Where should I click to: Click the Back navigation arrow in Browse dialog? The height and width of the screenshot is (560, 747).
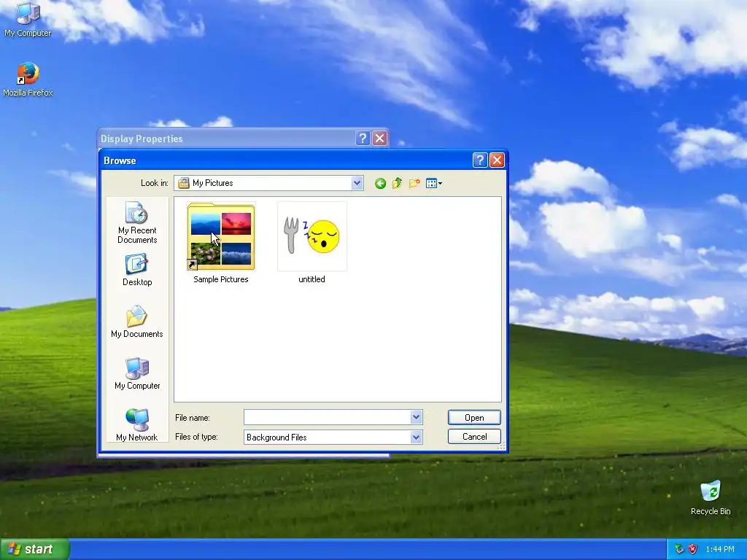click(x=380, y=183)
